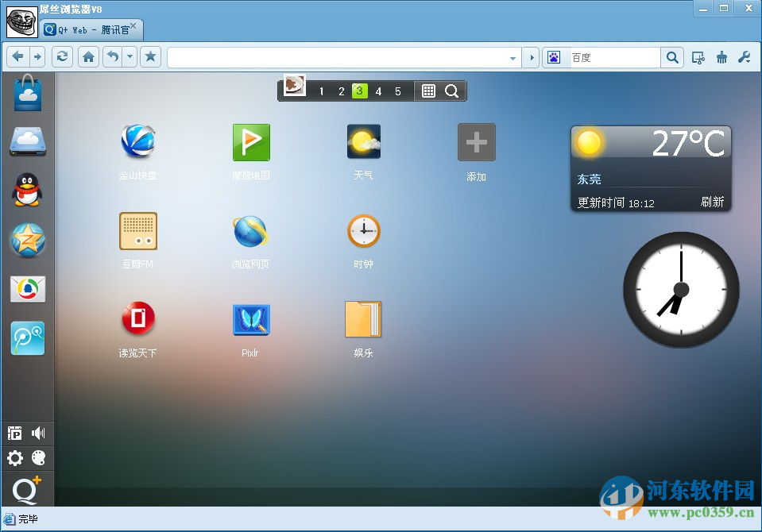Open the Douban FM app icon
Image resolution: width=762 pixels, height=532 pixels.
(137, 232)
